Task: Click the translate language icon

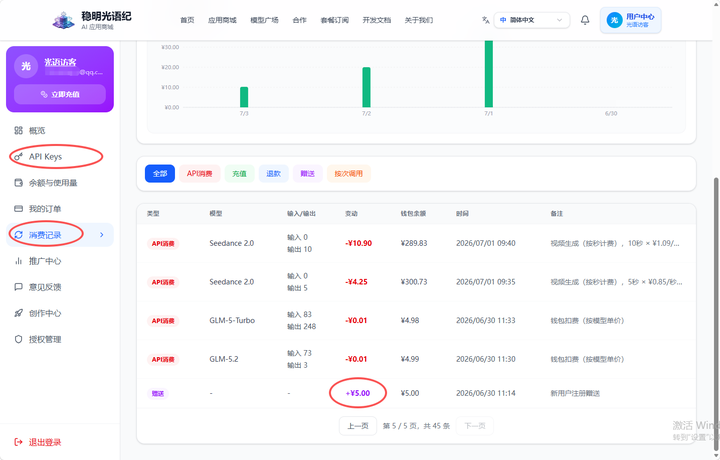Action: (x=485, y=20)
